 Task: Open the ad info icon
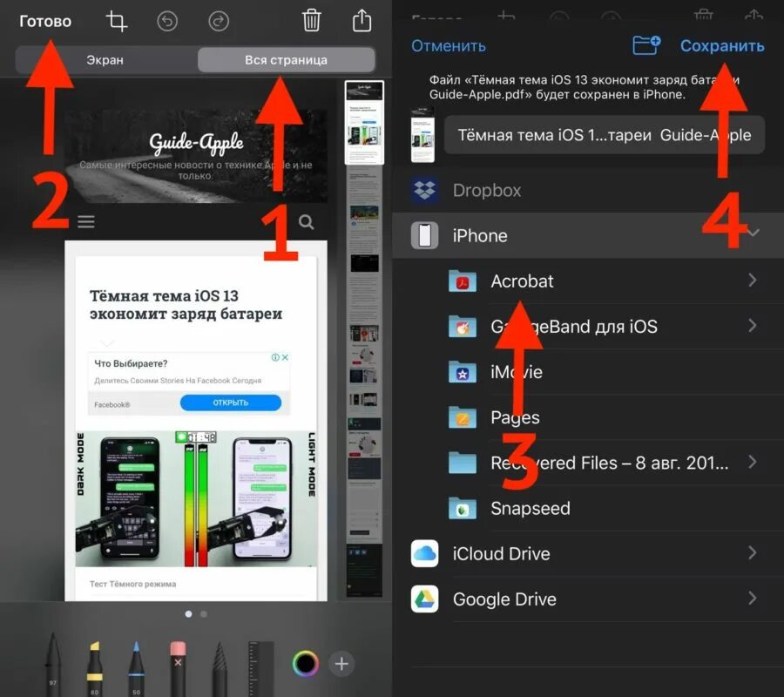(x=275, y=357)
